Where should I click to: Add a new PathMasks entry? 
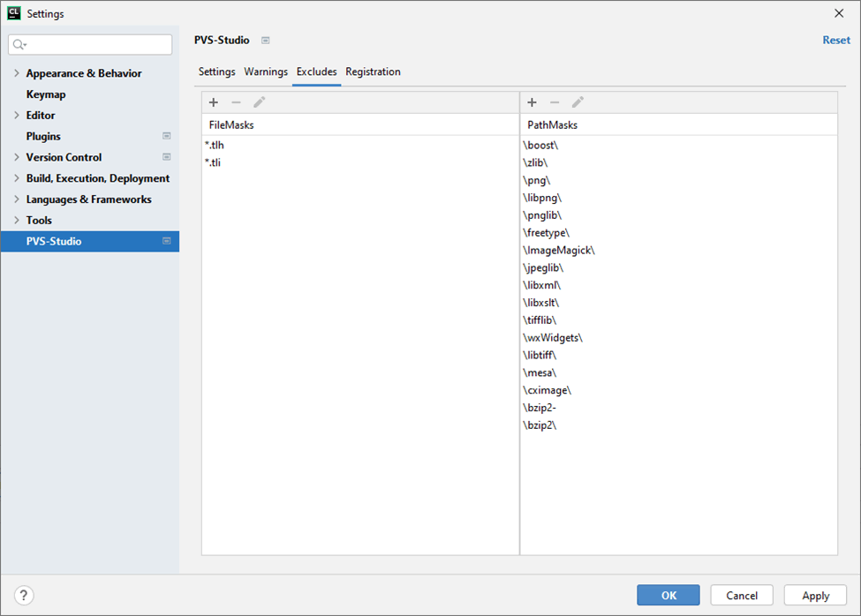(532, 102)
